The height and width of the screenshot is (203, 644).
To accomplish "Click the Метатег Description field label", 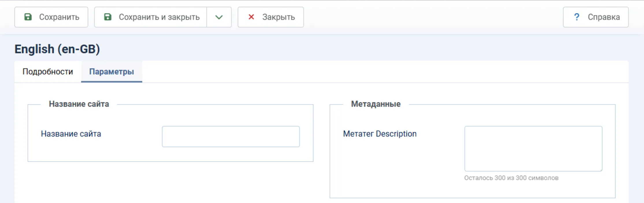I will [x=380, y=134].
